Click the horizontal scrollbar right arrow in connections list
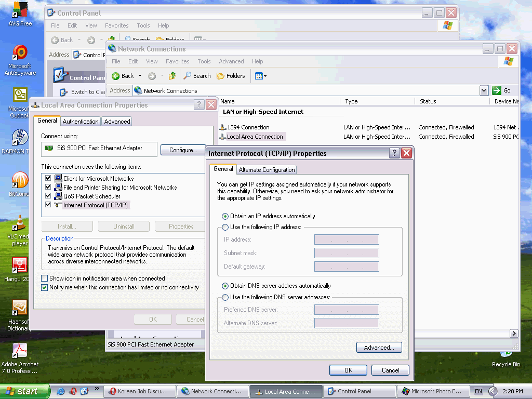532x399 pixels. pyautogui.click(x=514, y=334)
